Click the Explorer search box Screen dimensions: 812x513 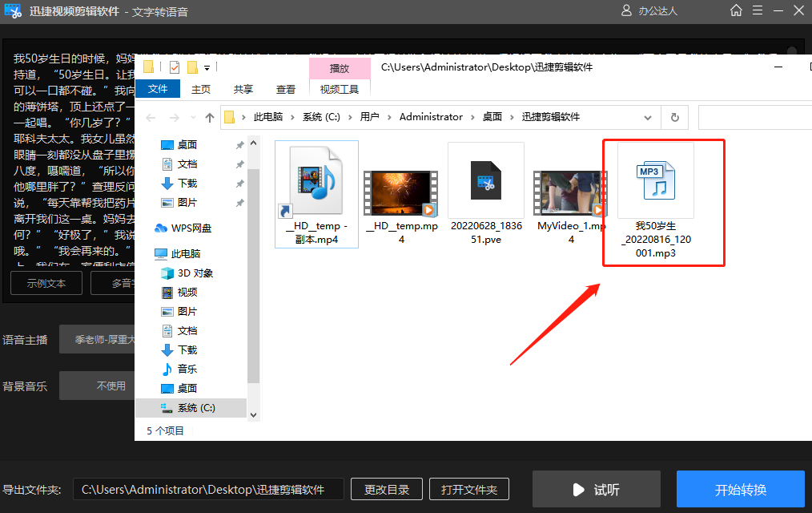(755, 118)
